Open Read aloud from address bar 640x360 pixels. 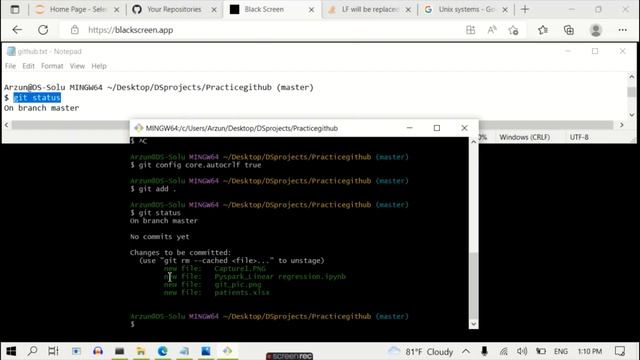492,30
